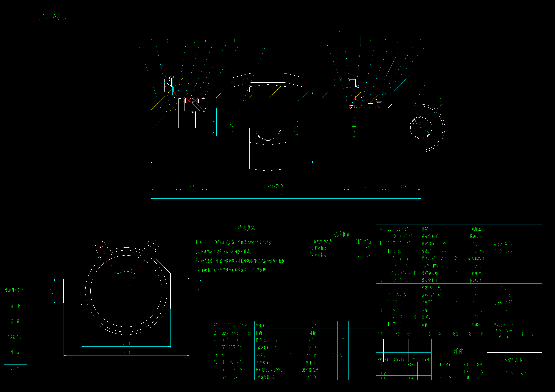Screen dimensions: 555x392
Task: Click balloon number 11 above the cylinder
Action: pyautogui.click(x=260, y=41)
